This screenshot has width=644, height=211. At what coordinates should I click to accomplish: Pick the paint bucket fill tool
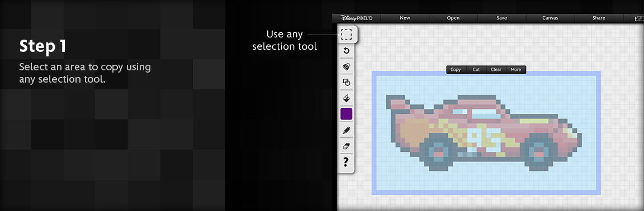coord(346,98)
